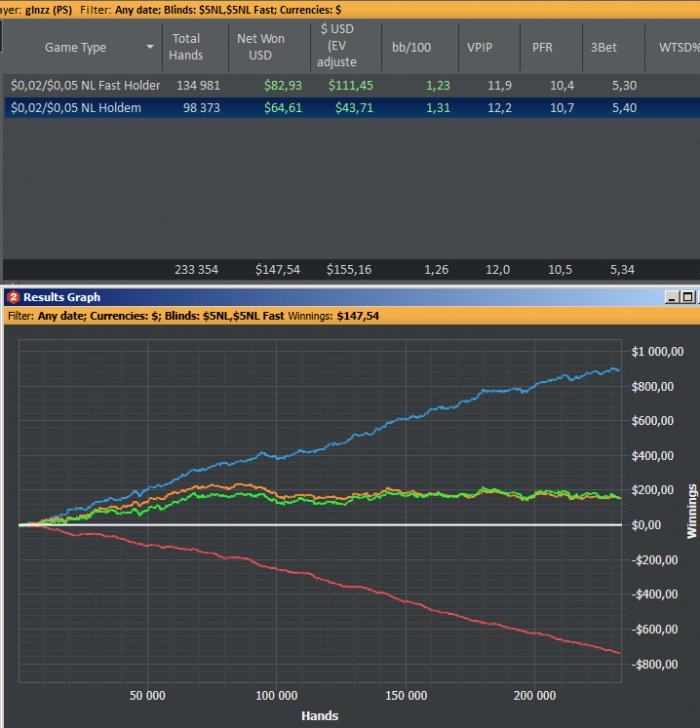Click the Results Graph filter description bar

click(x=352, y=316)
